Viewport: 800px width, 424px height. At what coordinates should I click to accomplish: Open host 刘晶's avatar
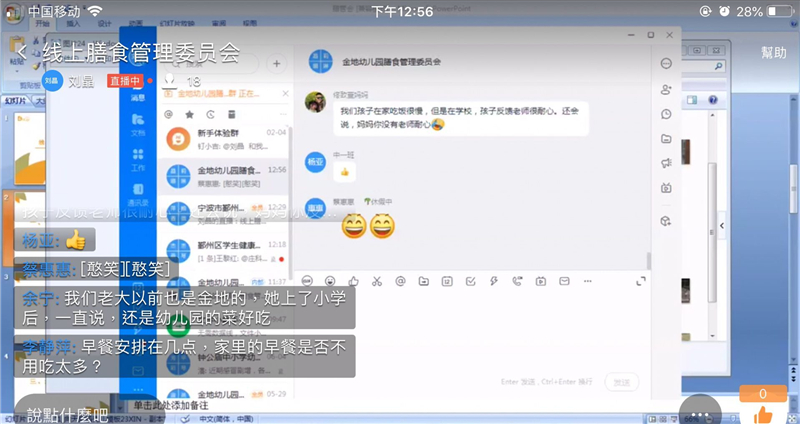52,81
